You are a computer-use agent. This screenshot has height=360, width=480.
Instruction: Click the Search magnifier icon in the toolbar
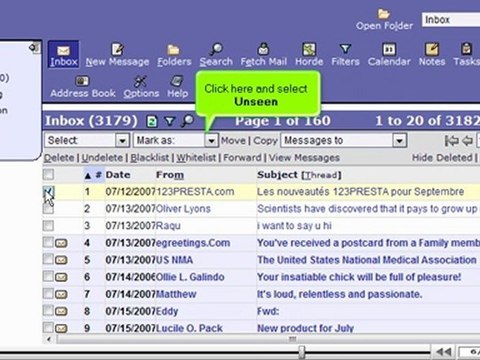tap(216, 50)
